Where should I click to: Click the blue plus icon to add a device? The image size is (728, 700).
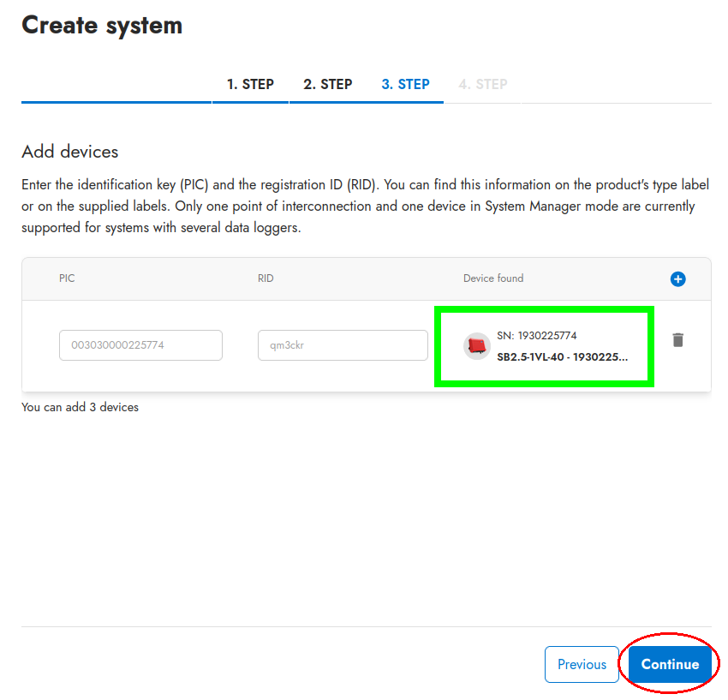point(677,279)
